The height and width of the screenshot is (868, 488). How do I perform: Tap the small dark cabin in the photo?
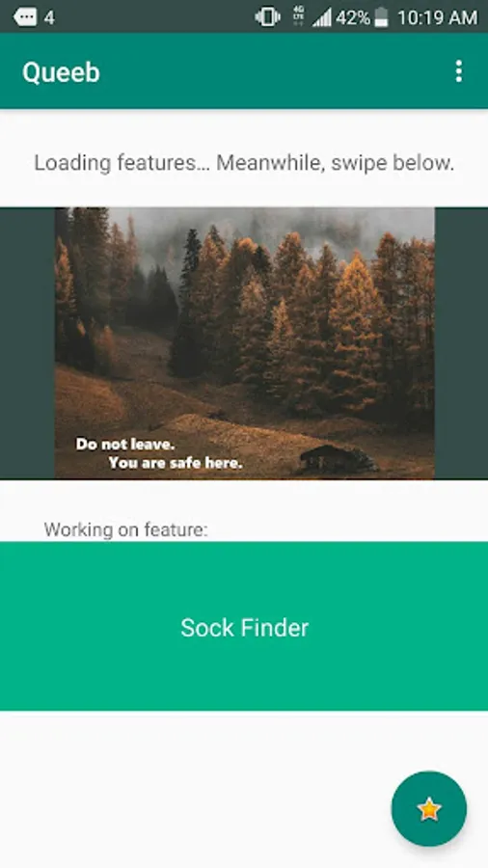(x=339, y=459)
